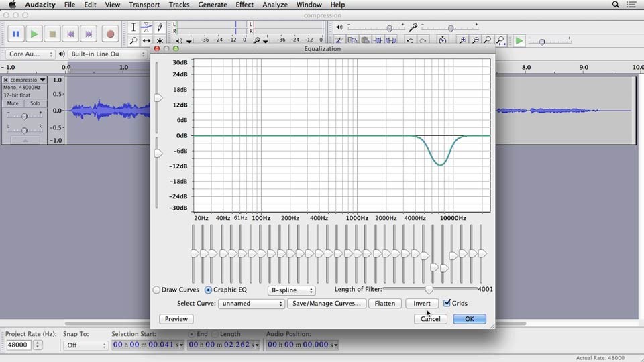Click Fit Project in window icon

click(x=500, y=40)
